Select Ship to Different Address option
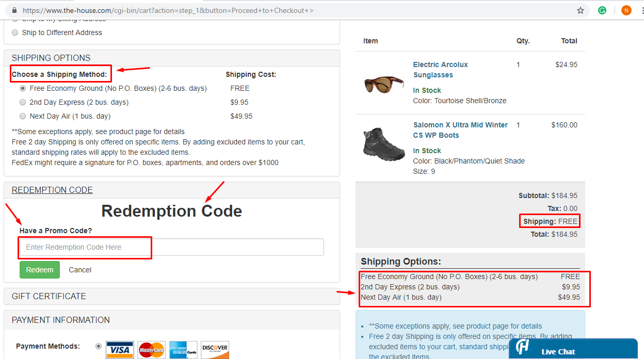 15,32
